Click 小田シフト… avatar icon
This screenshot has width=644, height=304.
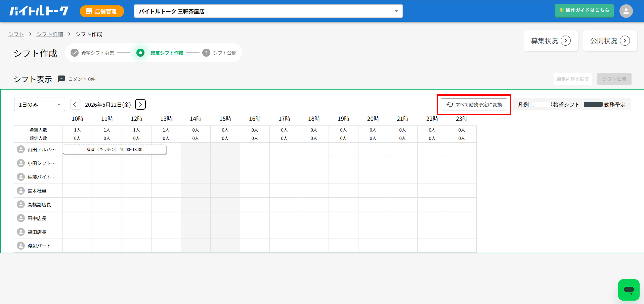coord(21,163)
